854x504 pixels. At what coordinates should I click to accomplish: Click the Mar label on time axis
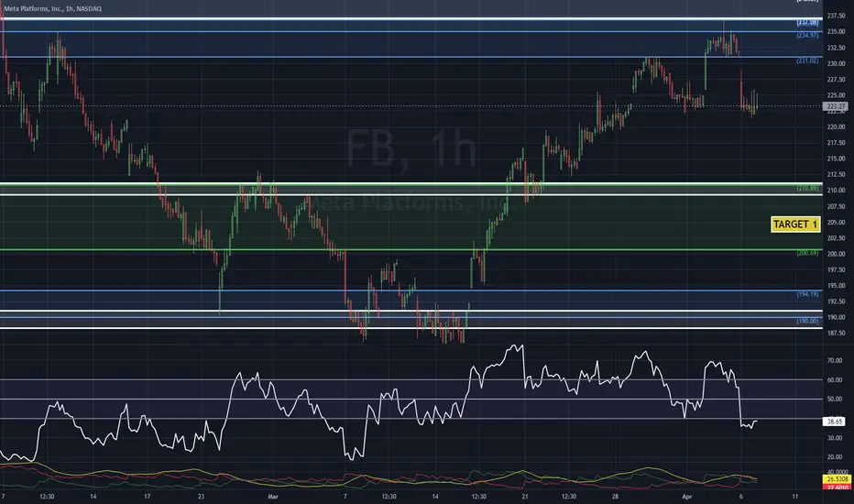[x=273, y=497]
